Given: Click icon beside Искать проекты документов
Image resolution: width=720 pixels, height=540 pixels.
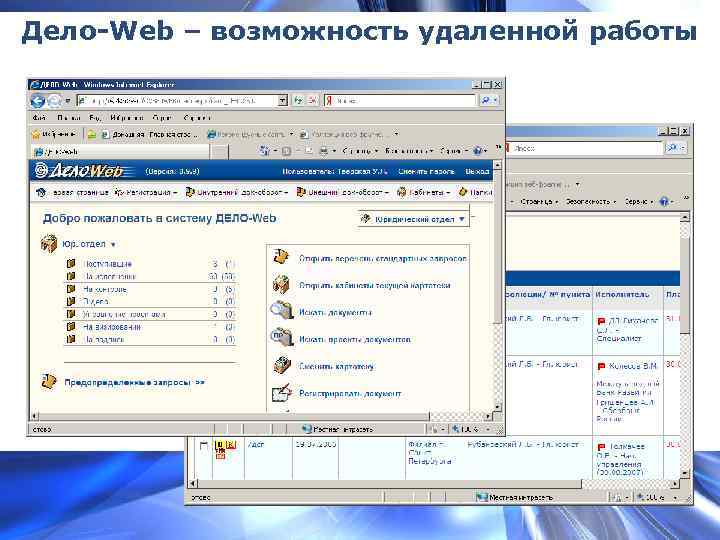Looking at the screenshot, I should tap(281, 338).
